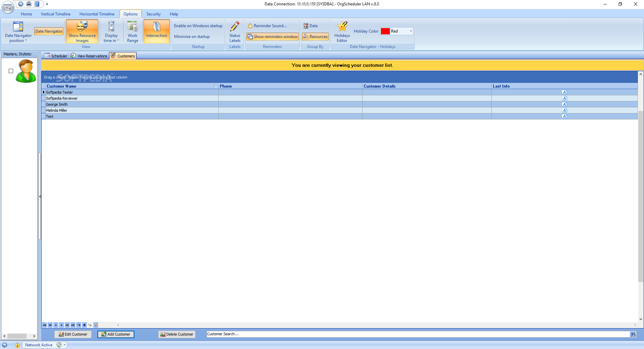Click the stylist avatar image
The width and height of the screenshot is (644, 349).
coord(26,71)
